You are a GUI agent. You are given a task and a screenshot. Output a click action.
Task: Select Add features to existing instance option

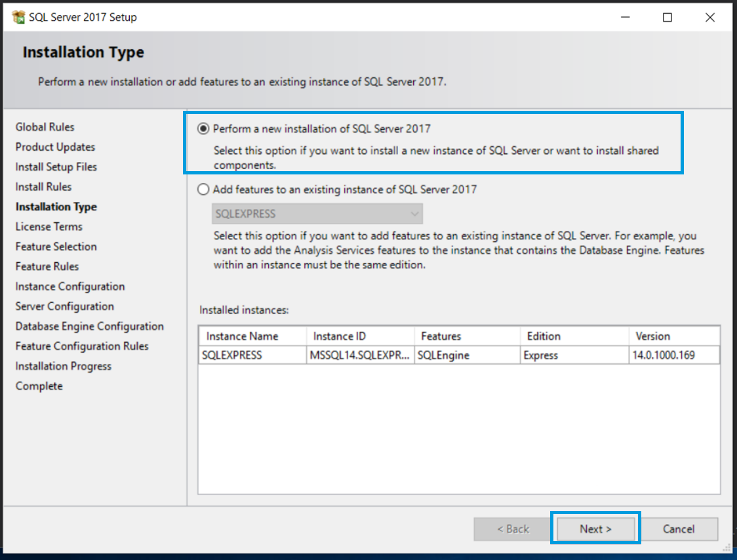click(x=203, y=190)
